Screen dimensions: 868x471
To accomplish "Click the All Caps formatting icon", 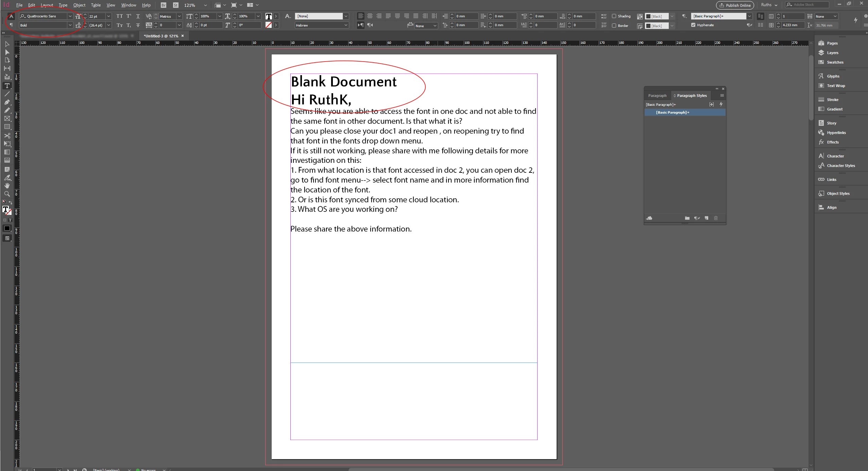I will pyautogui.click(x=120, y=16).
